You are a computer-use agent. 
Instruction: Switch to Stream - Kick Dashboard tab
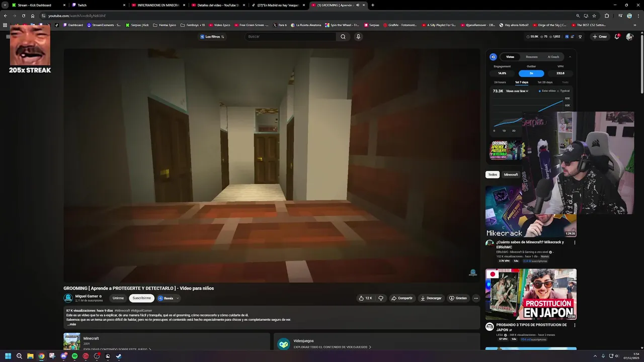(40, 5)
